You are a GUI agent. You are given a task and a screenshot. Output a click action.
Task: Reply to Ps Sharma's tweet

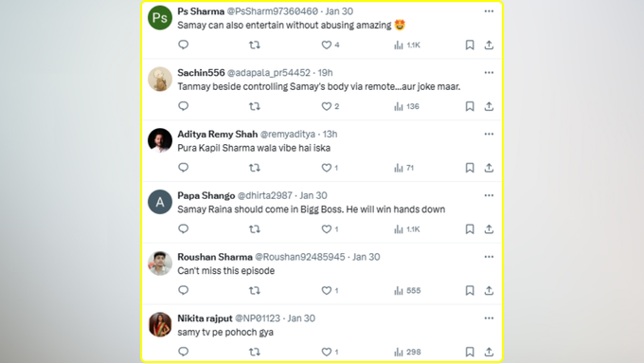click(183, 45)
